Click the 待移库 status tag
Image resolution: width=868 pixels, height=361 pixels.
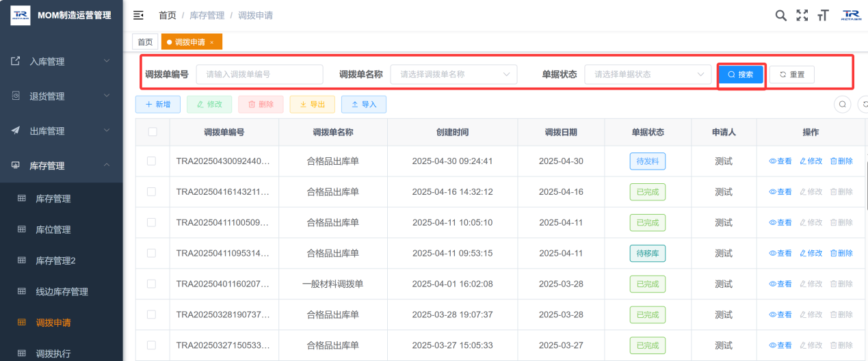pyautogui.click(x=648, y=253)
